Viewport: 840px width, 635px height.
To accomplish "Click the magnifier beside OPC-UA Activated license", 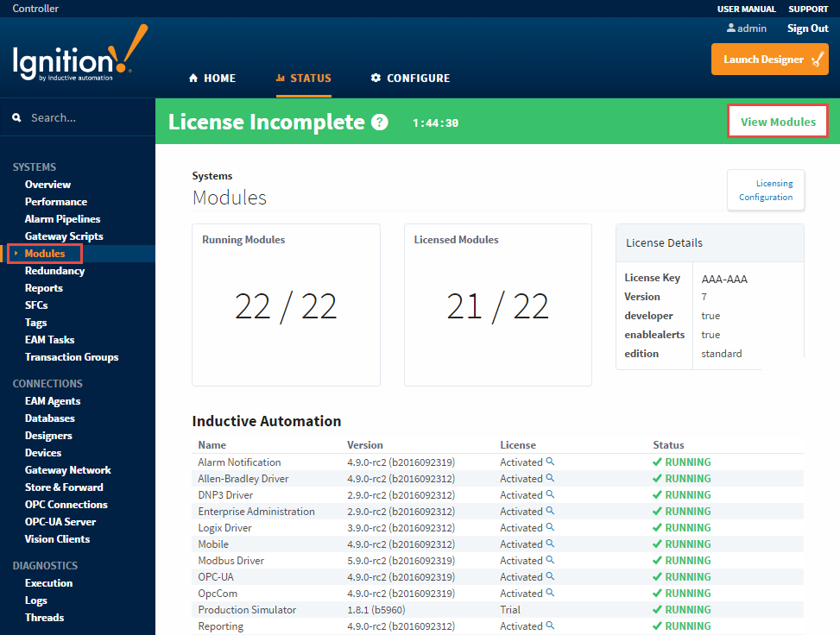I will pos(551,577).
